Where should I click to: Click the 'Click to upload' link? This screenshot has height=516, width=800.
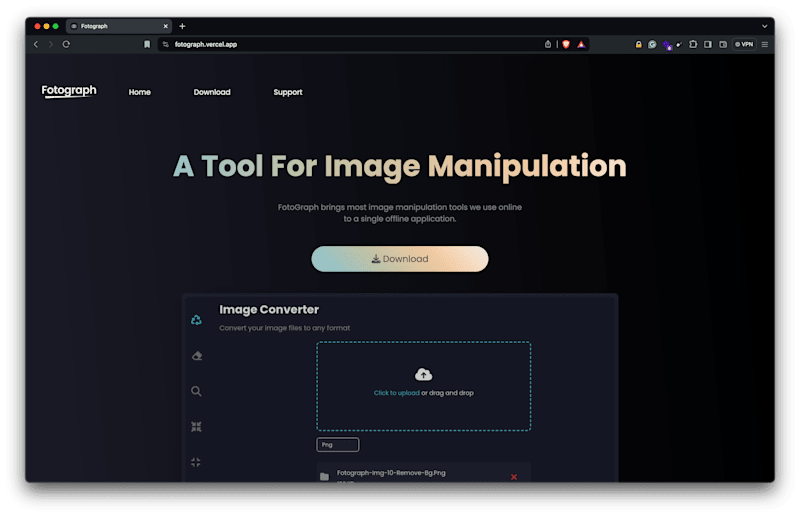pyautogui.click(x=396, y=393)
